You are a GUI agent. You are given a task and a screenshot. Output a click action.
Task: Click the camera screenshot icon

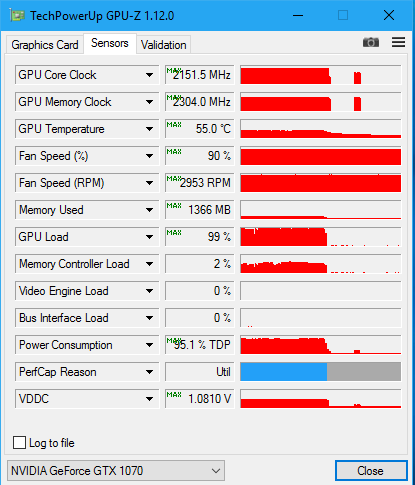pos(371,42)
